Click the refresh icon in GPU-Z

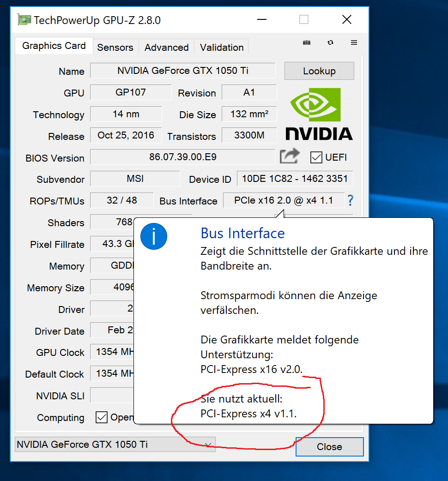click(x=331, y=42)
